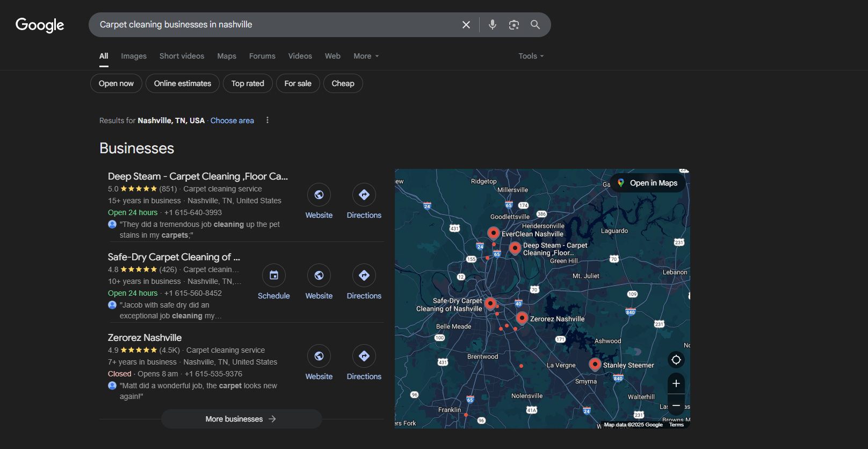
Task: Zoom out on the map
Action: pos(676,405)
